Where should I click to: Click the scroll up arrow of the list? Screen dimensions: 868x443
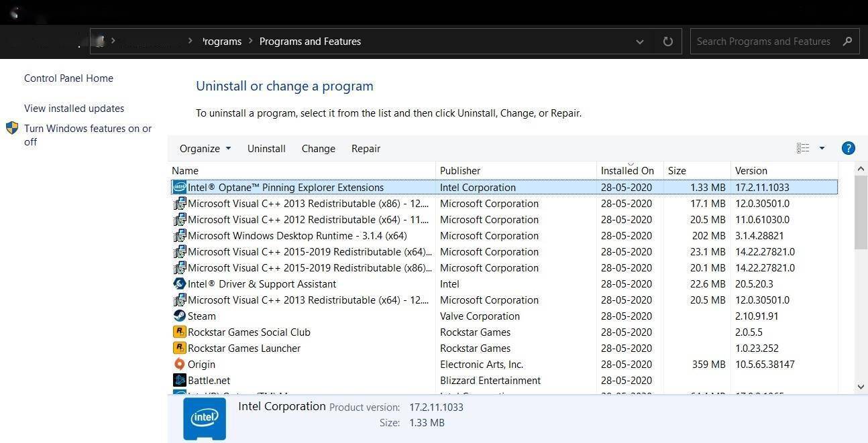[x=861, y=170]
